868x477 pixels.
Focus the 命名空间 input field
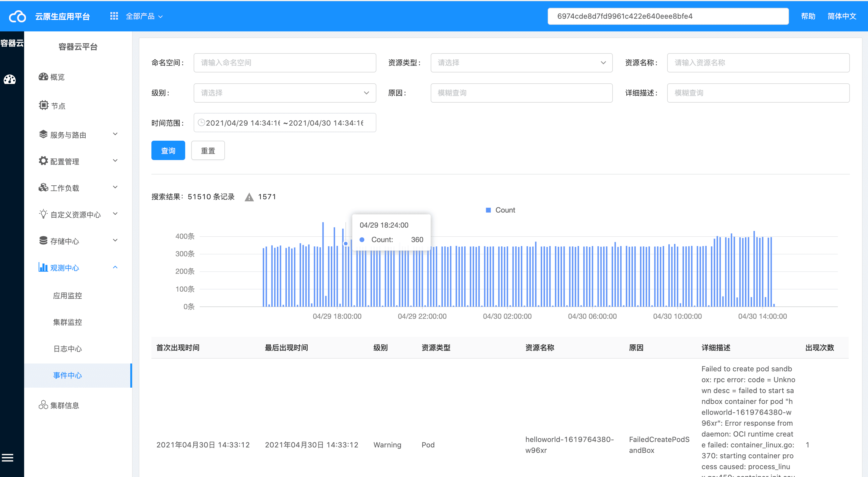(285, 63)
